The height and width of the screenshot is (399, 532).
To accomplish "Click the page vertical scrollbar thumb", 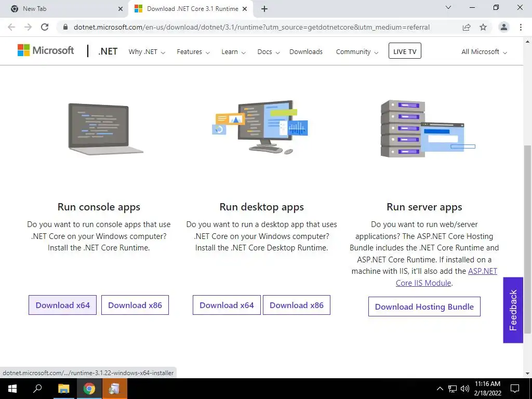I will click(527, 239).
